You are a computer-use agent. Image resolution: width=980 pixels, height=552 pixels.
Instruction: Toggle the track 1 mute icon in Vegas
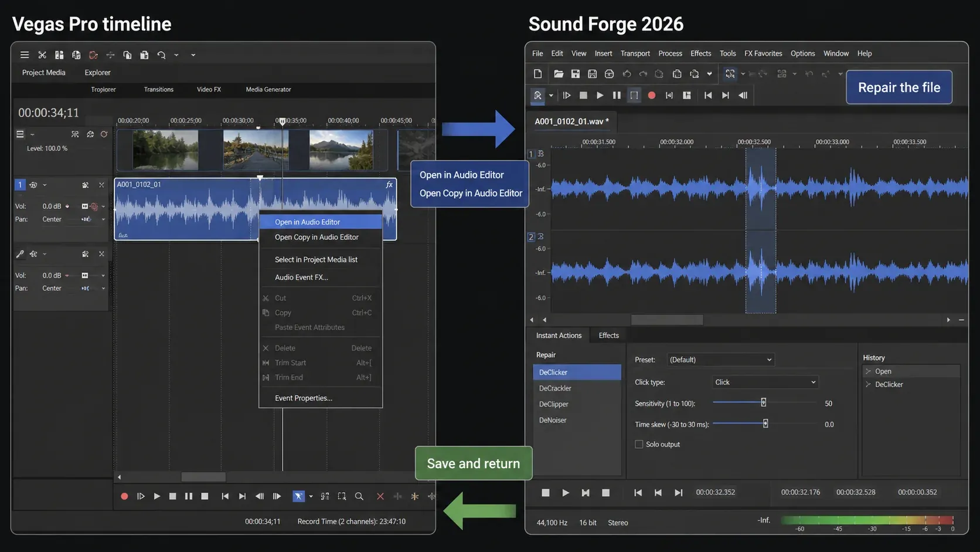[x=86, y=185]
